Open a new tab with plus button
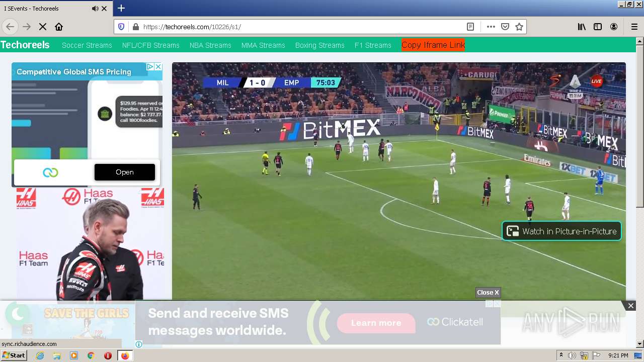Image resolution: width=644 pixels, height=362 pixels. (121, 8)
